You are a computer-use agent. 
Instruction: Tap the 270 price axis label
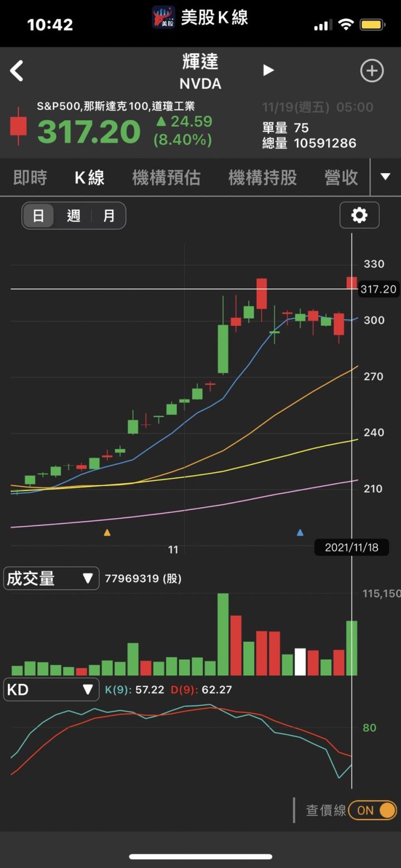pos(374,376)
